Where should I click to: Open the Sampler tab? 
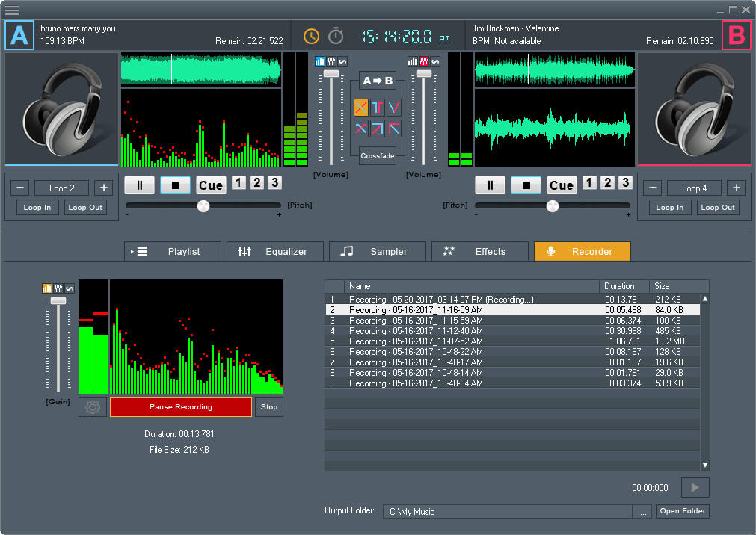point(377,251)
